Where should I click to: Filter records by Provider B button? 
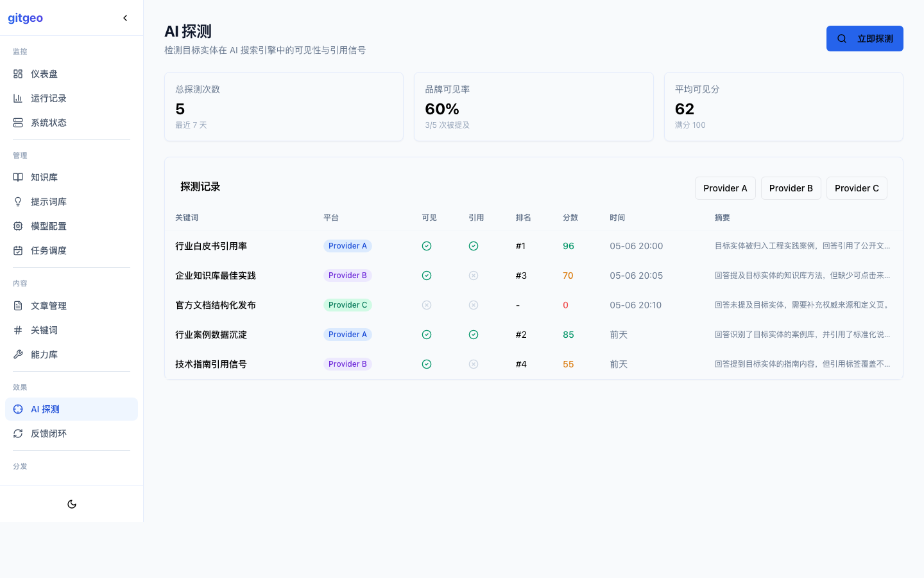coord(791,188)
